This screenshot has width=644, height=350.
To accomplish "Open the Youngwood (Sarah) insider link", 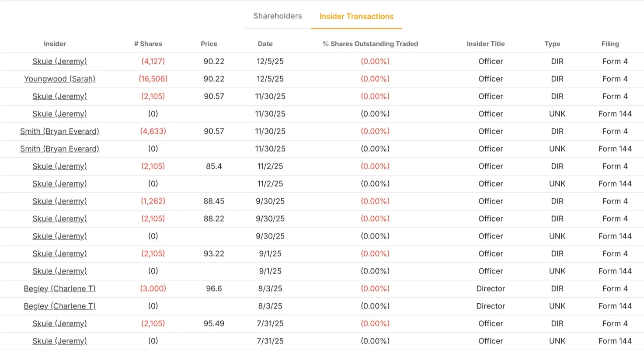I will pyautogui.click(x=59, y=79).
